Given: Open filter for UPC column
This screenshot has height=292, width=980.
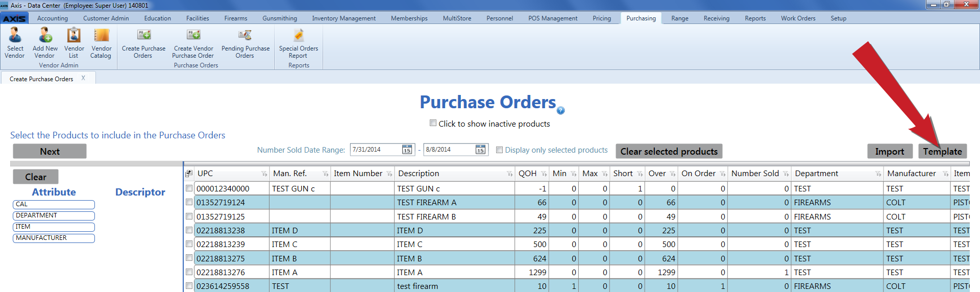Looking at the screenshot, I should point(264,174).
